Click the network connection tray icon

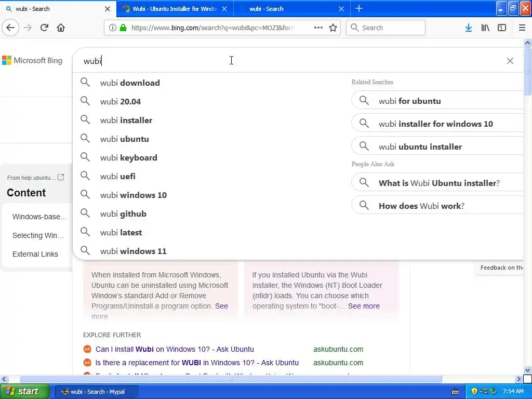484,391
